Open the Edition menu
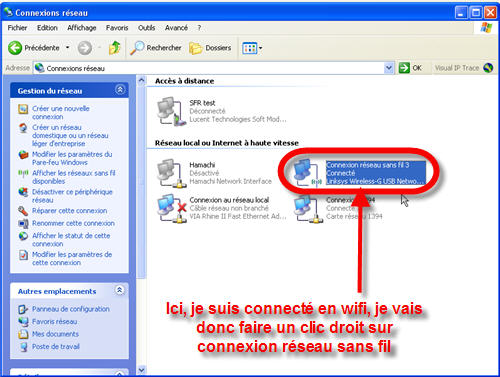Viewport: 500px width, 377px height. click(x=47, y=28)
